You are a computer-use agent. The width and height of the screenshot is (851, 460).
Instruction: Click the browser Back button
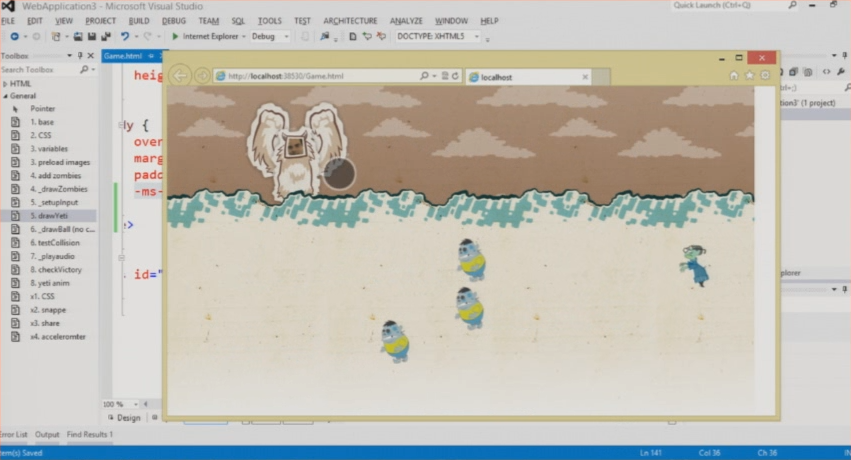pos(180,76)
